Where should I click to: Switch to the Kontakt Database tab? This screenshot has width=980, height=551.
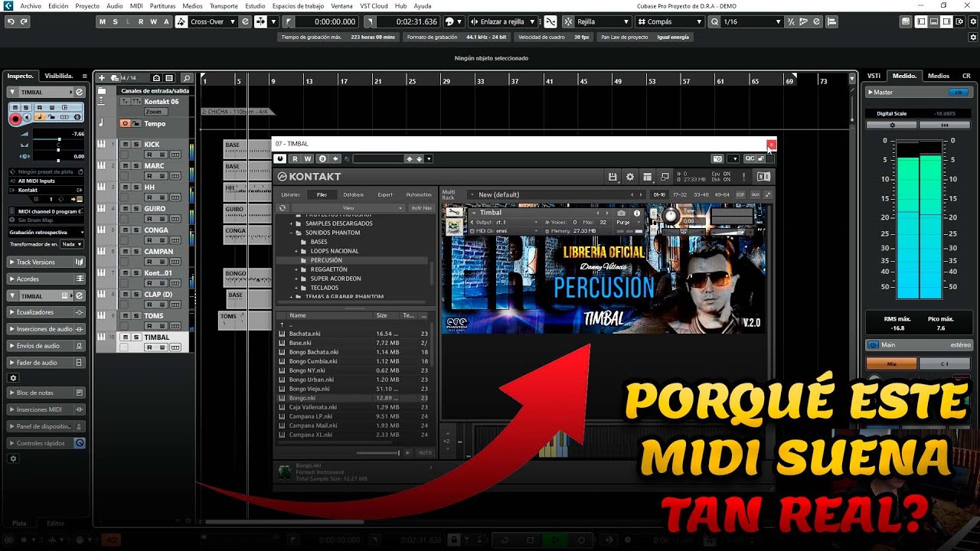353,194
